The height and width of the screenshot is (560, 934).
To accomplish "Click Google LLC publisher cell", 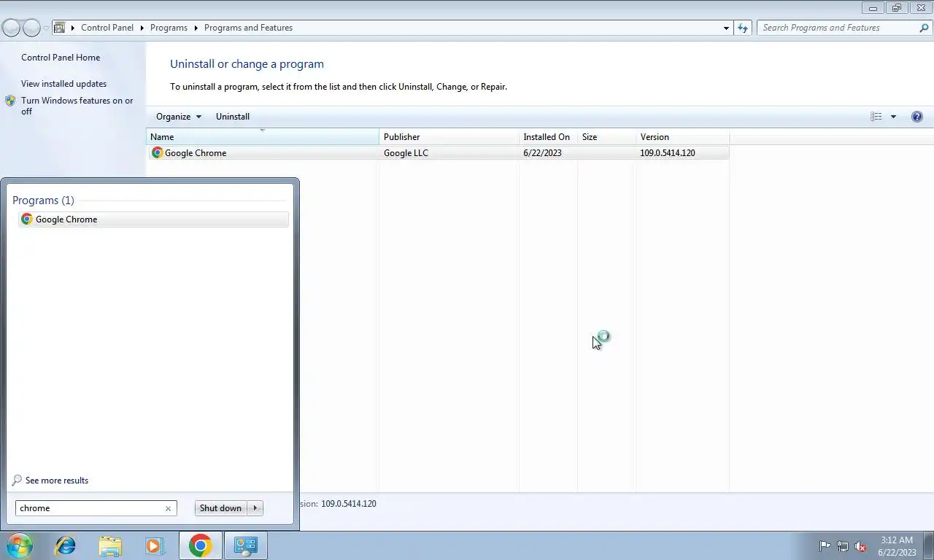I will [x=406, y=153].
